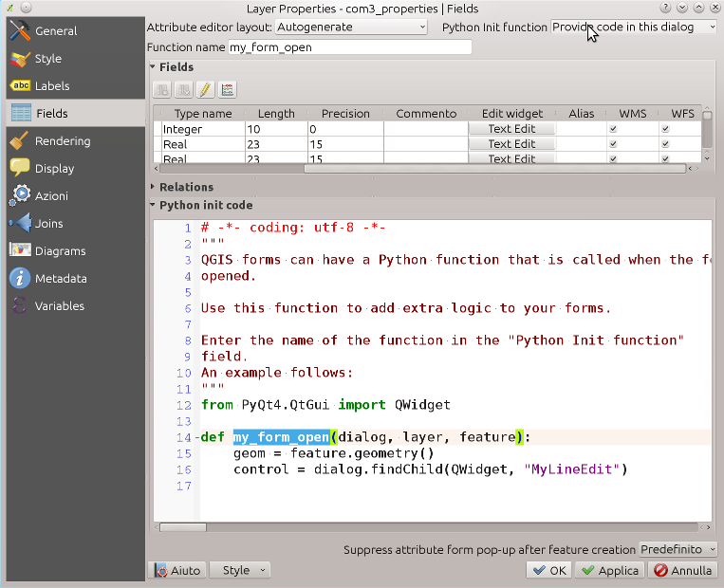Switch to the Display page with the speech bubble icon
This screenshot has height=588, width=724.
click(75, 169)
